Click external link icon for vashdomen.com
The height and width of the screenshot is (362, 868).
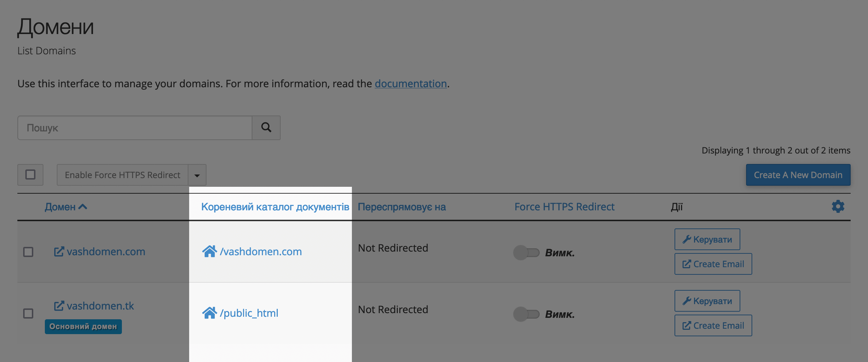(x=59, y=252)
